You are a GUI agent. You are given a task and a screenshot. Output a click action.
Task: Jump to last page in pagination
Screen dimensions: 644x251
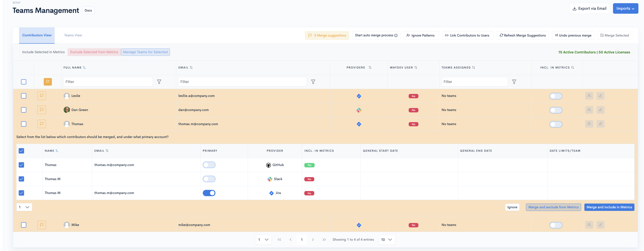[324, 239]
